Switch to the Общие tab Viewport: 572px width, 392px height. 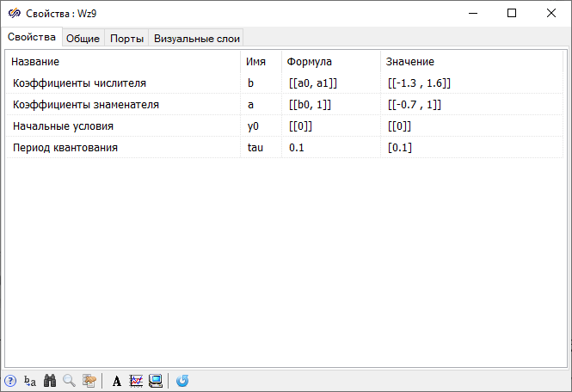pyautogui.click(x=83, y=38)
